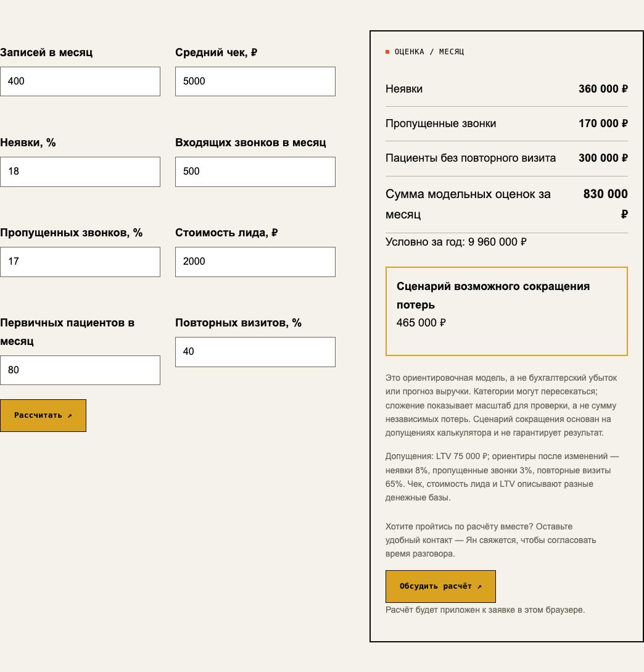
Task: Edit the Стоимость лида input field
Action: (x=255, y=262)
